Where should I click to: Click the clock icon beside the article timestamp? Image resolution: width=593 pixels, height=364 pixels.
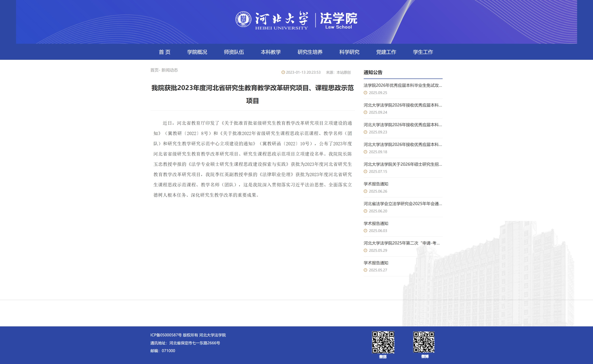[x=283, y=72]
